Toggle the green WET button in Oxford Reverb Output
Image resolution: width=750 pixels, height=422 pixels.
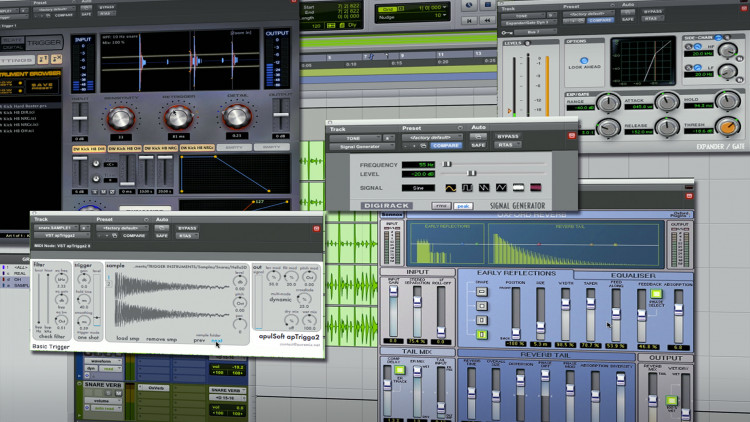[x=672, y=400]
